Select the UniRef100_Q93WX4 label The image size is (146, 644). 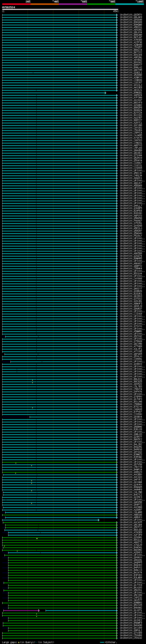[131, 417]
